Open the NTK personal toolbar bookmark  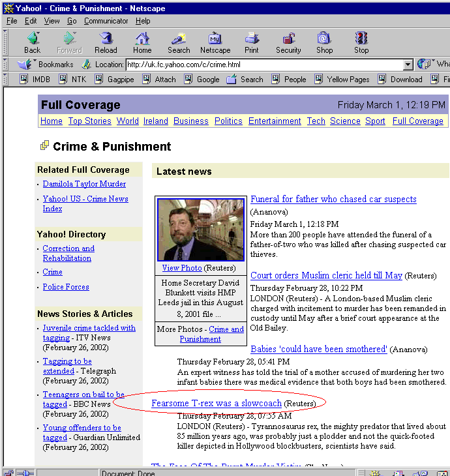(x=72, y=80)
